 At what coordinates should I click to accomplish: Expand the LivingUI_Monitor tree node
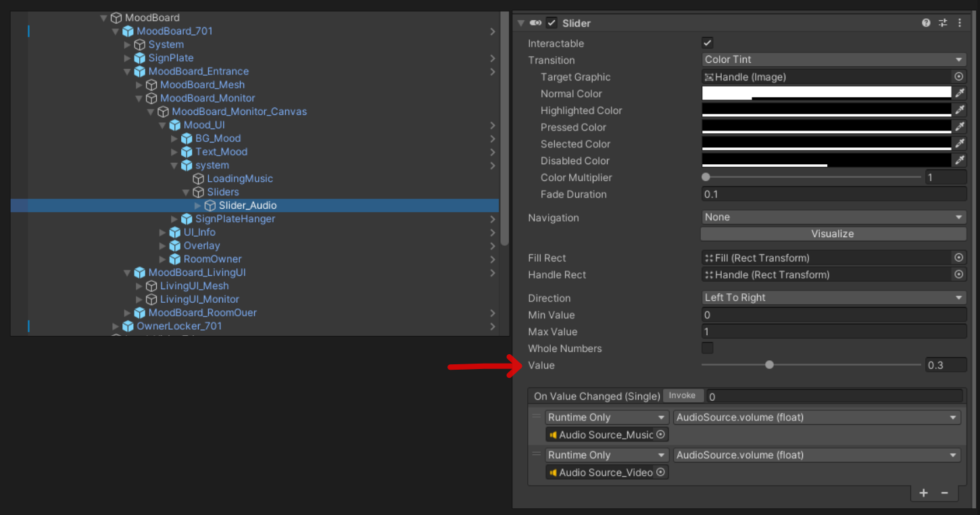pyautogui.click(x=139, y=299)
